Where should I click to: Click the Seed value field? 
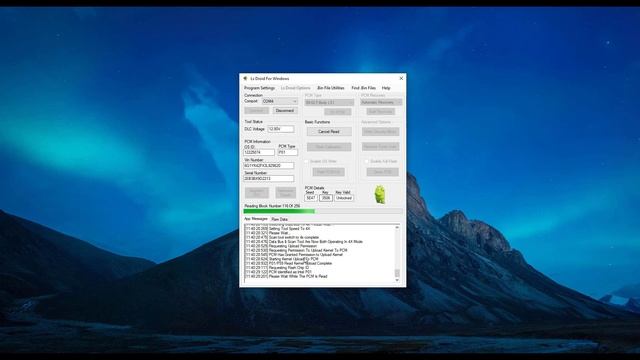click(x=311, y=198)
